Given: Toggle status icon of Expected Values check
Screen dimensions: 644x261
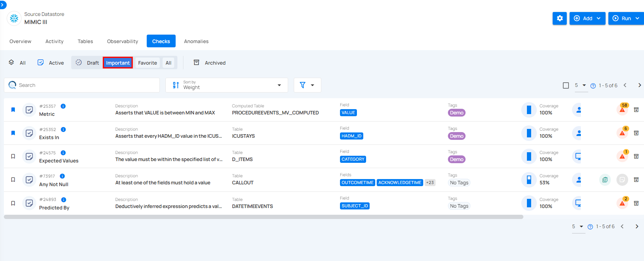Looking at the screenshot, I should click(x=29, y=156).
